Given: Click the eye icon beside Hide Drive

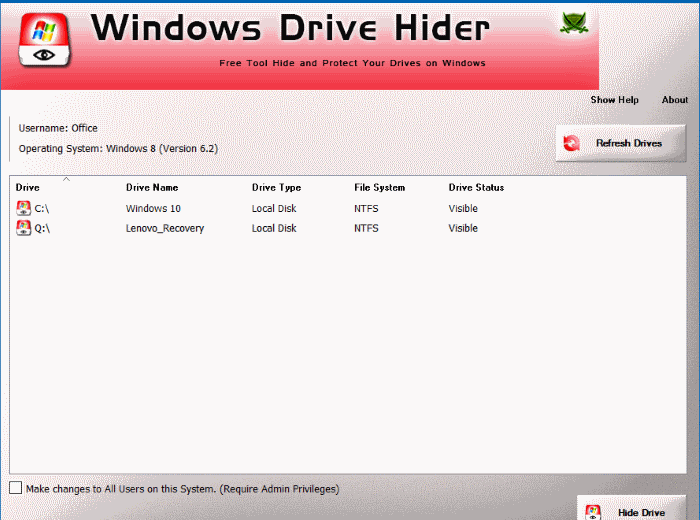Looking at the screenshot, I should pyautogui.click(x=594, y=512).
